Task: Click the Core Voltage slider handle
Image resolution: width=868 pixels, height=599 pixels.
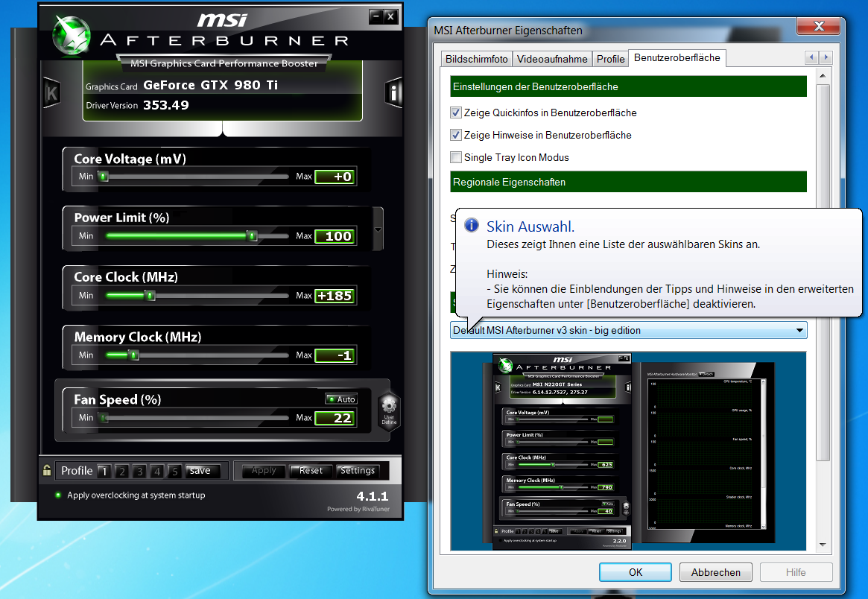Action: click(x=104, y=177)
